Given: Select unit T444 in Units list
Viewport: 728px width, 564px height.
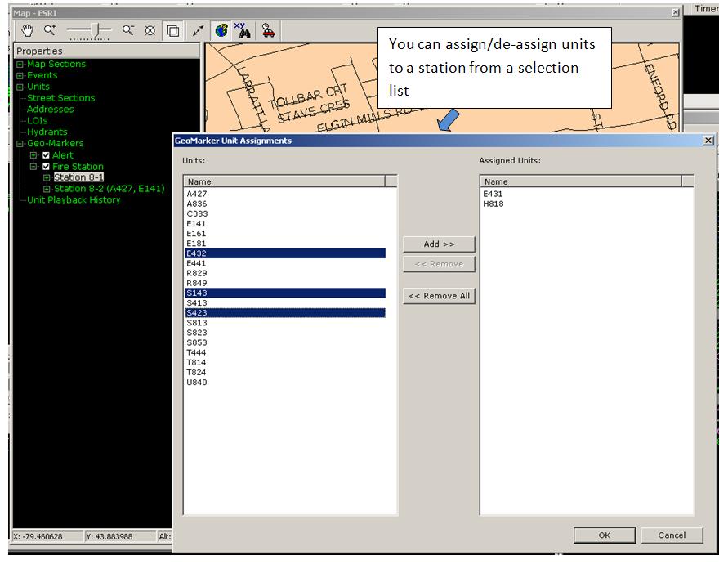Looking at the screenshot, I should click(x=196, y=353).
